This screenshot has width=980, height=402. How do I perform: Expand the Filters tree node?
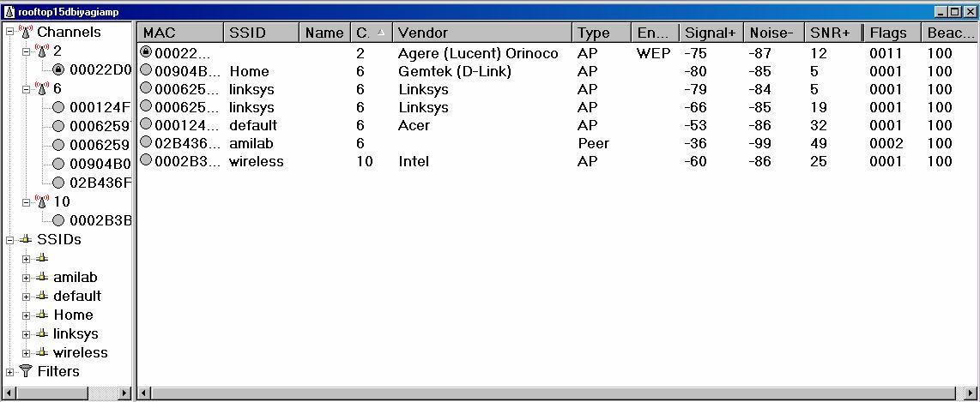(9, 372)
